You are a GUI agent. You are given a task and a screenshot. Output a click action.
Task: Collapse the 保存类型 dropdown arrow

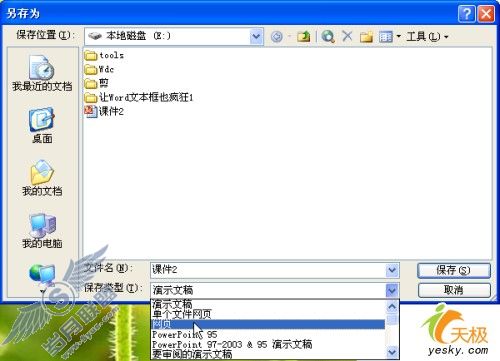392,290
